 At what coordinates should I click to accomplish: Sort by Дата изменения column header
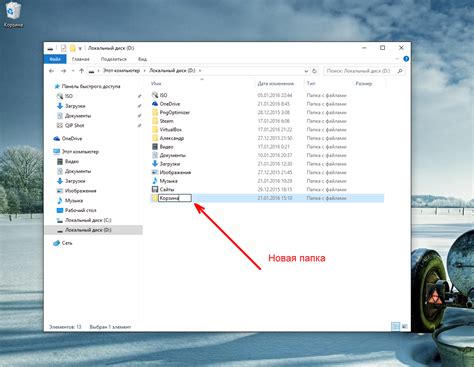pos(276,84)
